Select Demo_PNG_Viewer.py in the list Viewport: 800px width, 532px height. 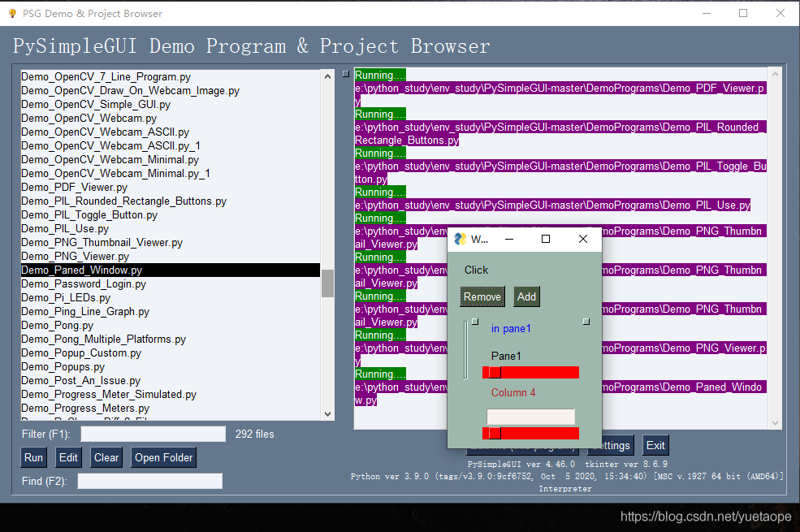171,256
